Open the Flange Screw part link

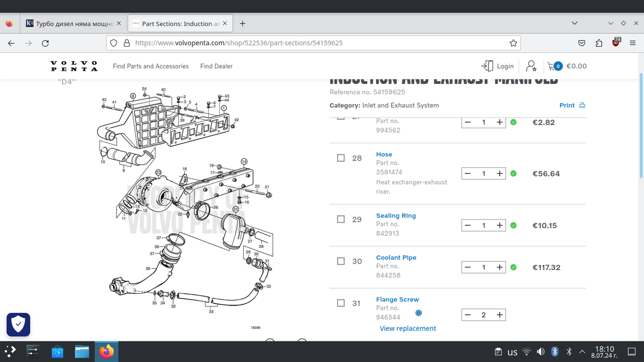click(397, 299)
